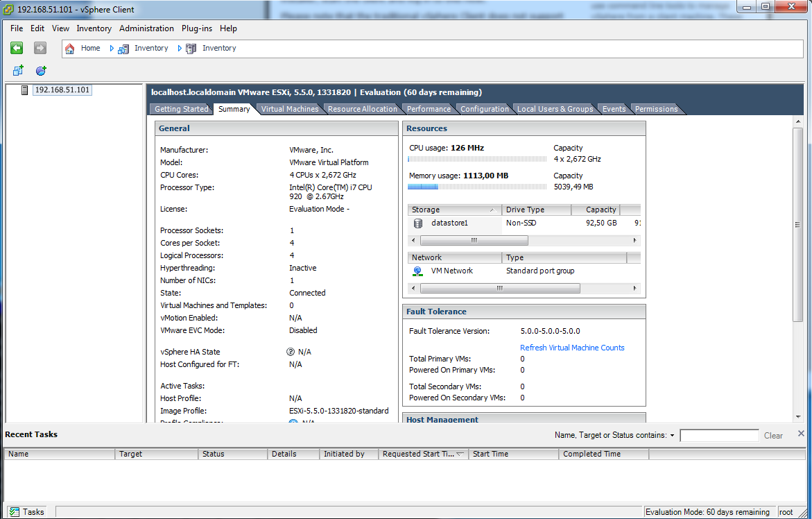Screen dimensions: 812x519
Task: Click into the Recent Tasks filter field
Action: [x=719, y=436]
